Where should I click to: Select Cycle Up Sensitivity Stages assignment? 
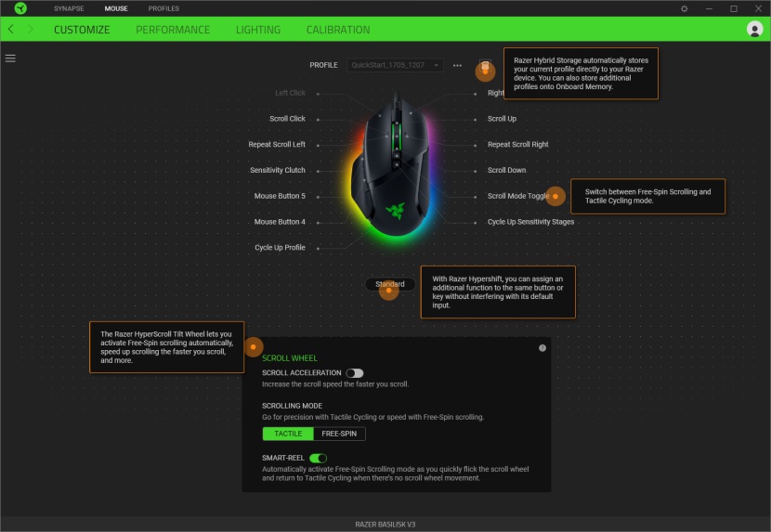[530, 222]
